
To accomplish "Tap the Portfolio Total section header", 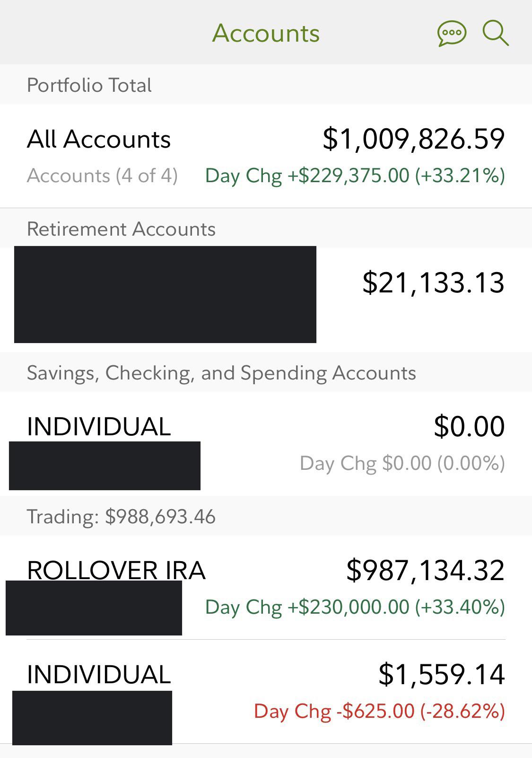I will coord(89,85).
